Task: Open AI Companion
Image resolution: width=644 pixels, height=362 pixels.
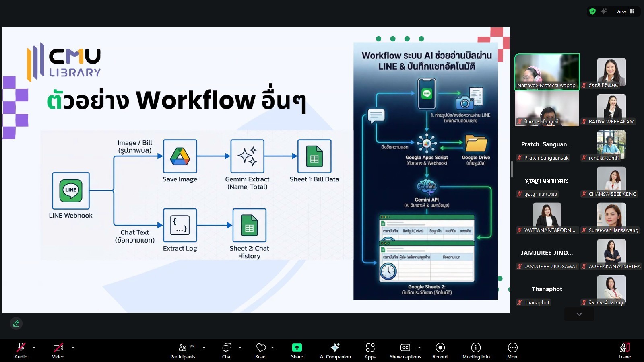Action: coord(335,350)
